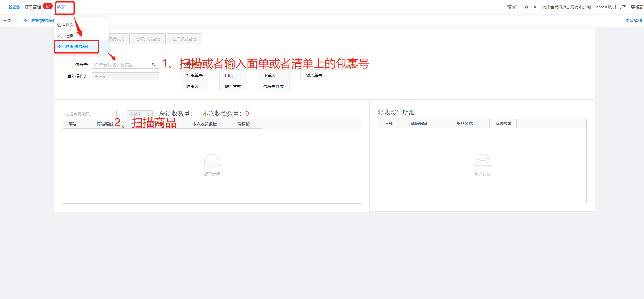Focus the 包裹号 scan input box

[122, 65]
